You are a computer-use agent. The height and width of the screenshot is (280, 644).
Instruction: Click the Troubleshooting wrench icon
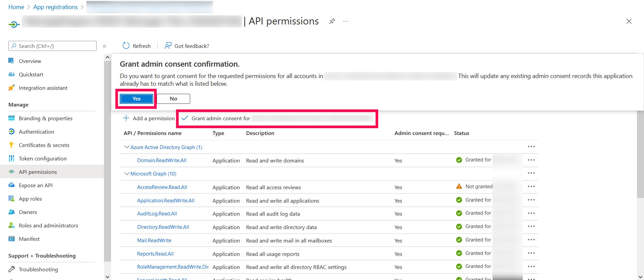(x=11, y=269)
